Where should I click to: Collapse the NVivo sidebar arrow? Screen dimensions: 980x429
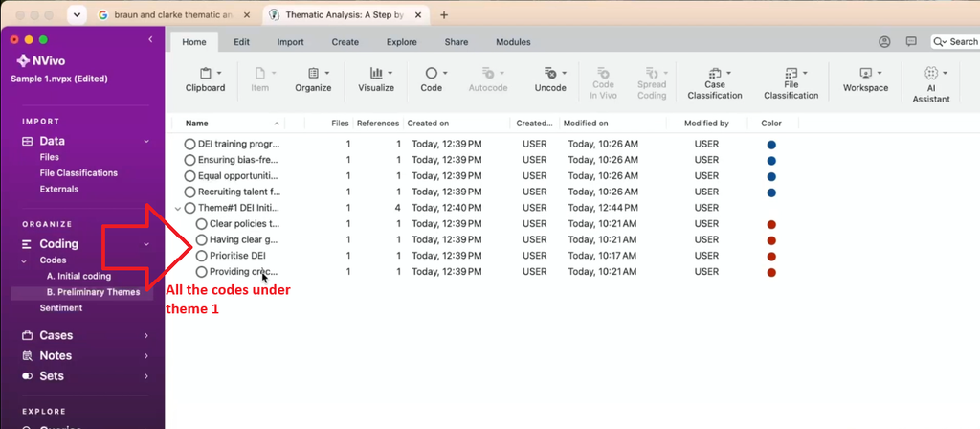click(150, 39)
